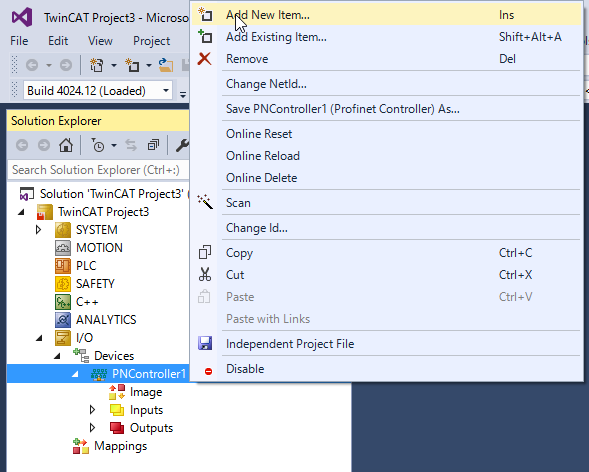Select Cut in the context menu
Screen dimensions: 589x472
[387, 275]
